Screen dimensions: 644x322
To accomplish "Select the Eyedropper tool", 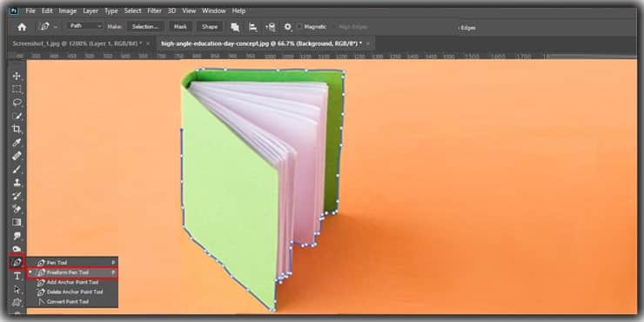I will (17, 143).
